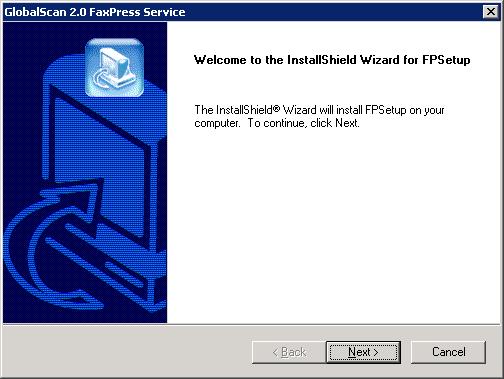
Task: Click the 'install FPSetup on your' text line
Action: (x=390, y=110)
